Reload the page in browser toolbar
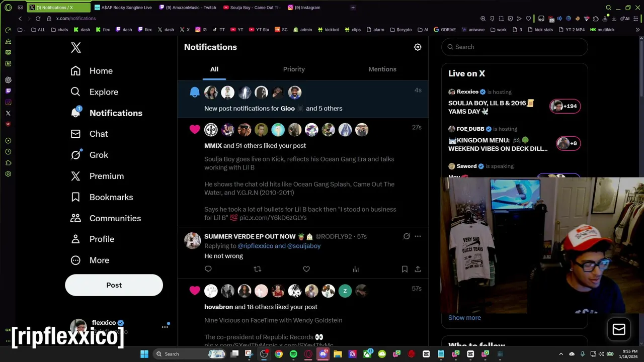The width and height of the screenshot is (644, 362). (38, 19)
